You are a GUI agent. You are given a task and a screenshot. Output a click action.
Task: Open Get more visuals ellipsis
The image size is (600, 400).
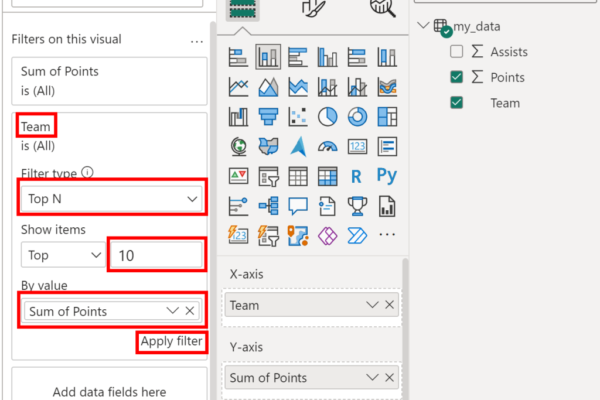pyautogui.click(x=387, y=234)
